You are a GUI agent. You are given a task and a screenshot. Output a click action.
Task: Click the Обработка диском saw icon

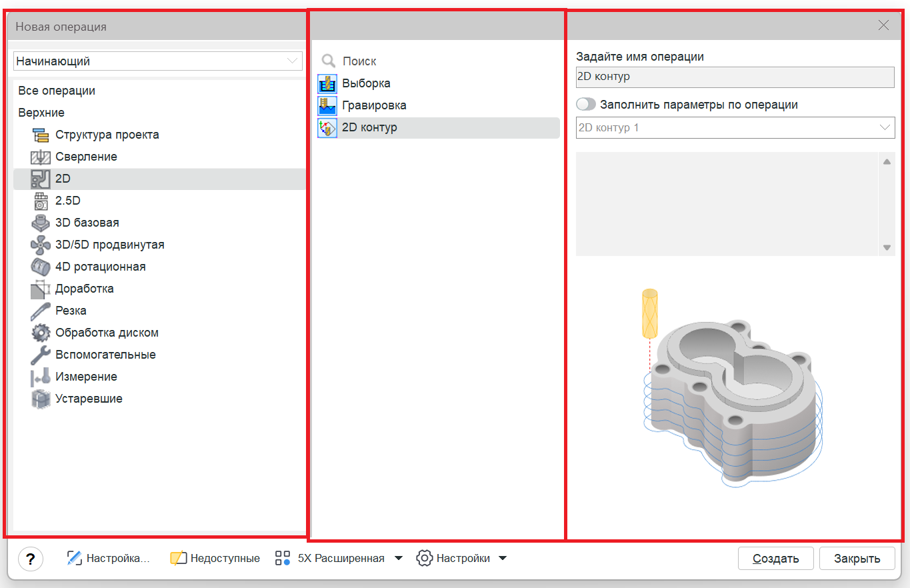(x=41, y=333)
